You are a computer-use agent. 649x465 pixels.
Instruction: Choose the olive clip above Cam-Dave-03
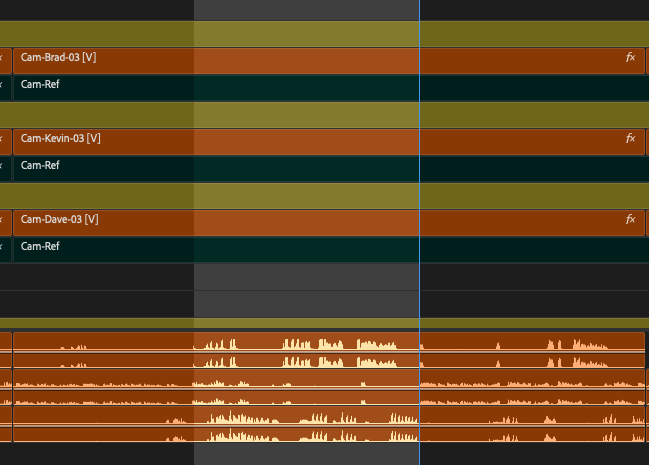pos(300,195)
